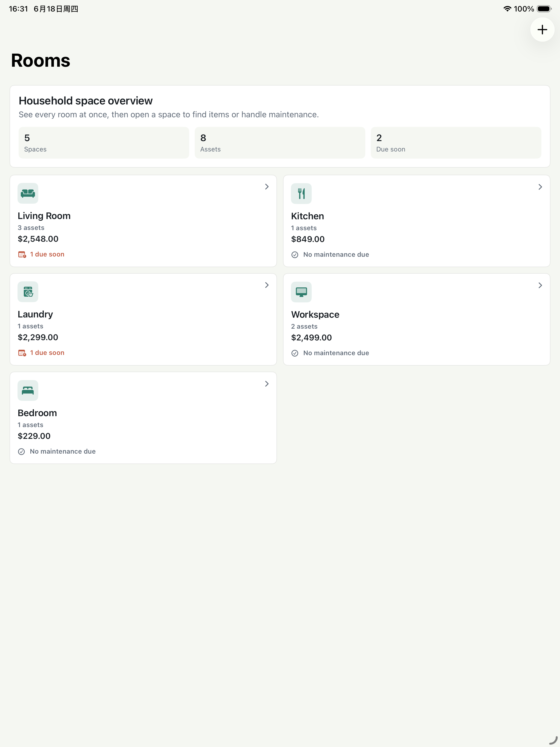This screenshot has height=747, width=560.
Task: Expand the Kitchen card chevron
Action: point(540,187)
